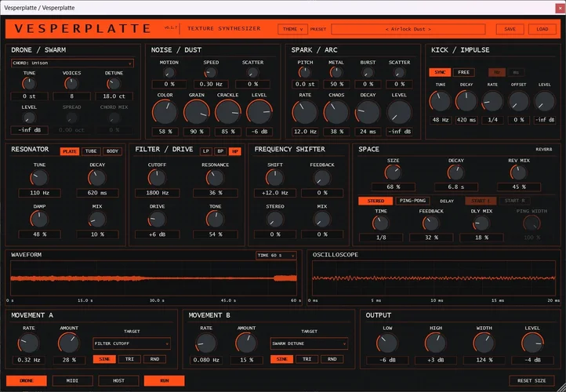Choose the TRI shape for Movement B

307,359
